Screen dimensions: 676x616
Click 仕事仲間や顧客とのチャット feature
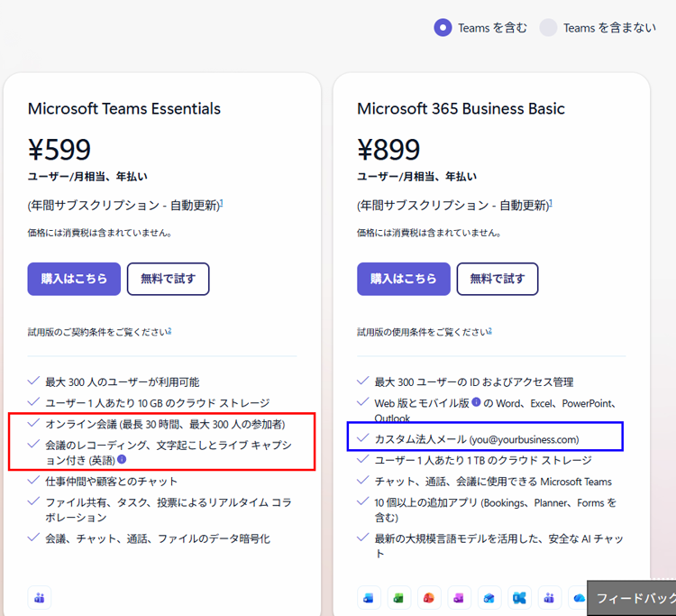tap(111, 482)
